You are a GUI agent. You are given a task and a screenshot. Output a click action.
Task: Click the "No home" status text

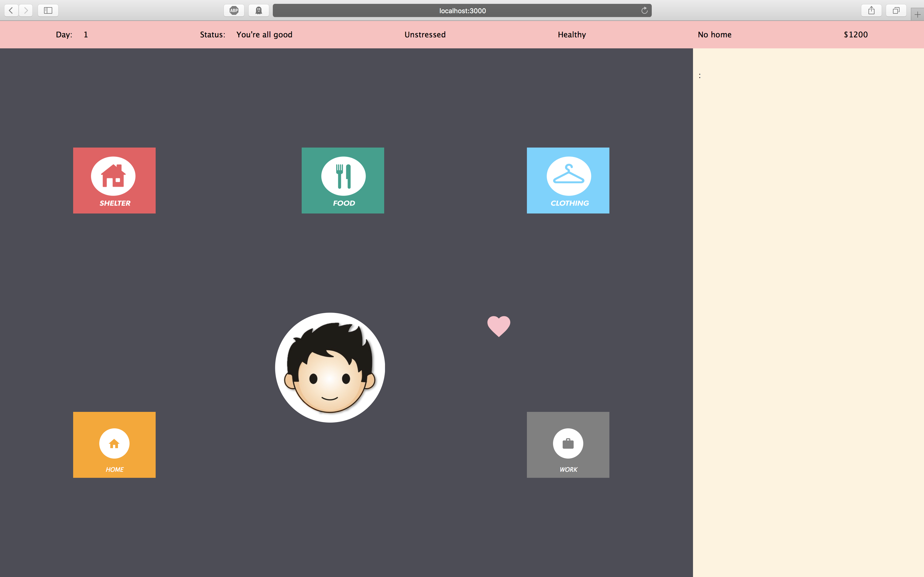714,35
